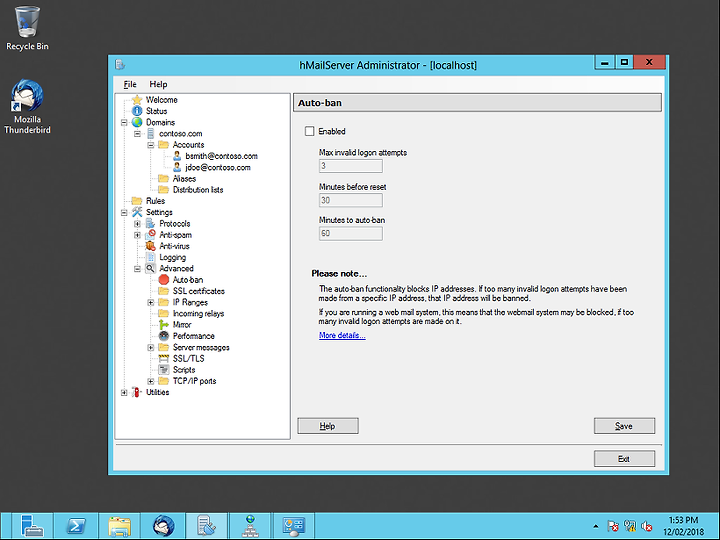Collapse the Domains tree node
This screenshot has width=720, height=540.
point(124,123)
